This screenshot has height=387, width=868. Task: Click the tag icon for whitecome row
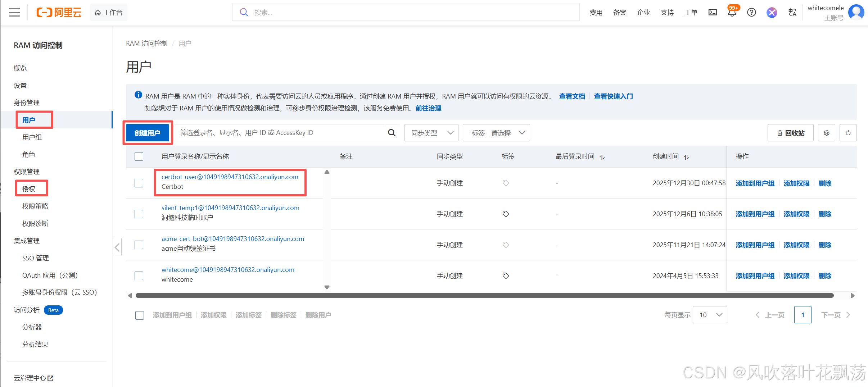click(x=506, y=276)
